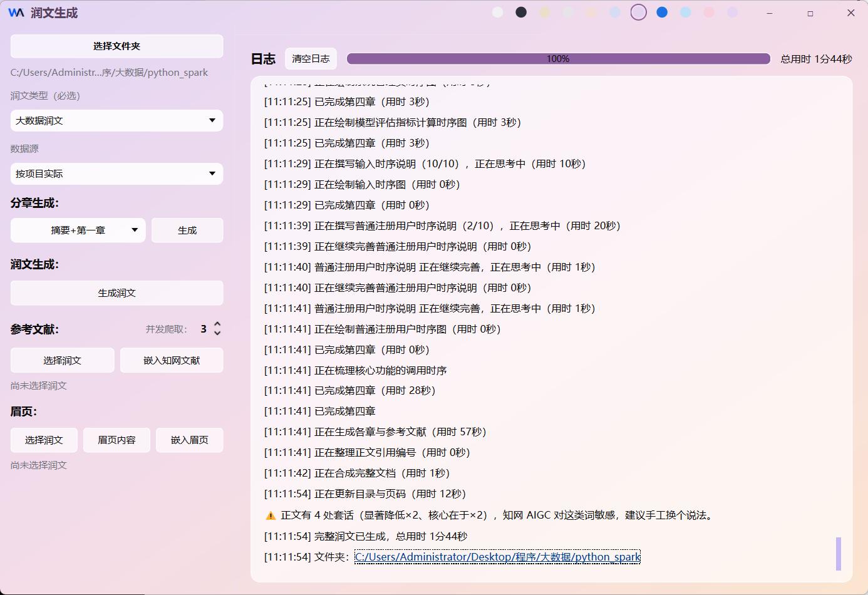Click the yellow warning triangle icon in the log
The image size is (868, 595).
pos(271,515)
